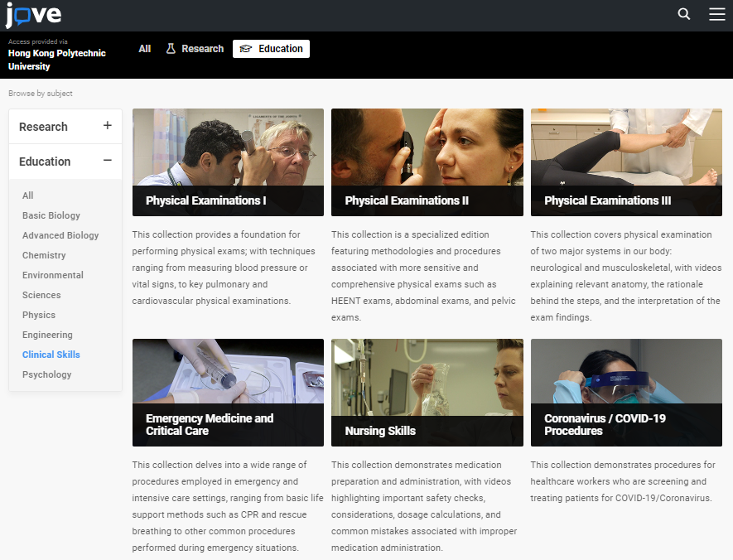Expand the Research section plus icon
The width and height of the screenshot is (733, 560).
point(108,125)
